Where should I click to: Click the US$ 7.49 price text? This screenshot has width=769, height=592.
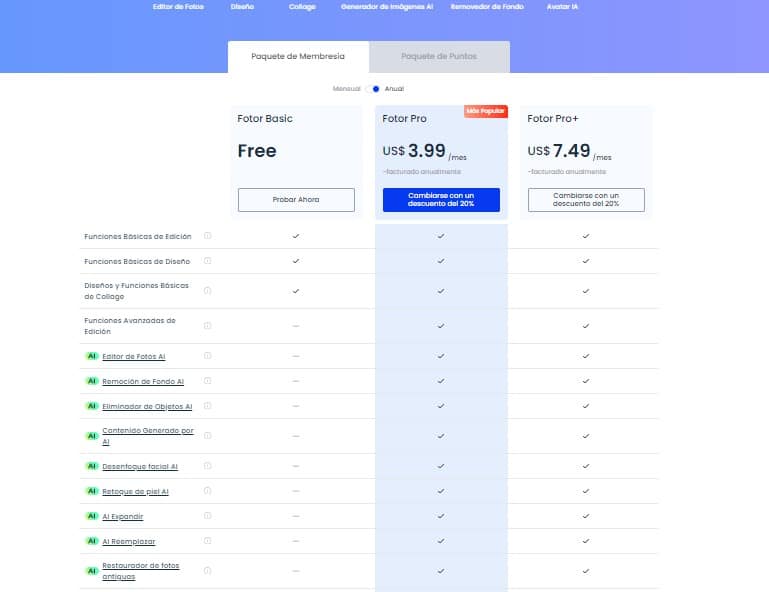tap(559, 151)
